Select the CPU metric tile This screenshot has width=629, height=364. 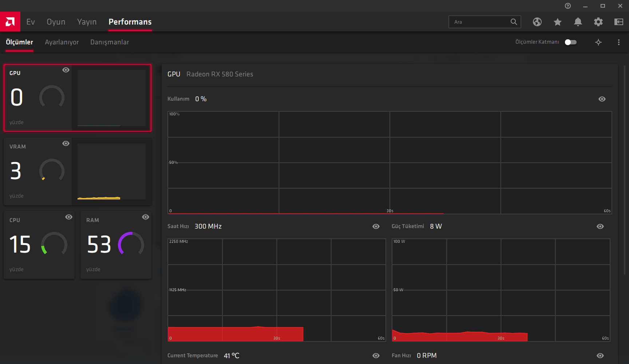click(x=39, y=245)
